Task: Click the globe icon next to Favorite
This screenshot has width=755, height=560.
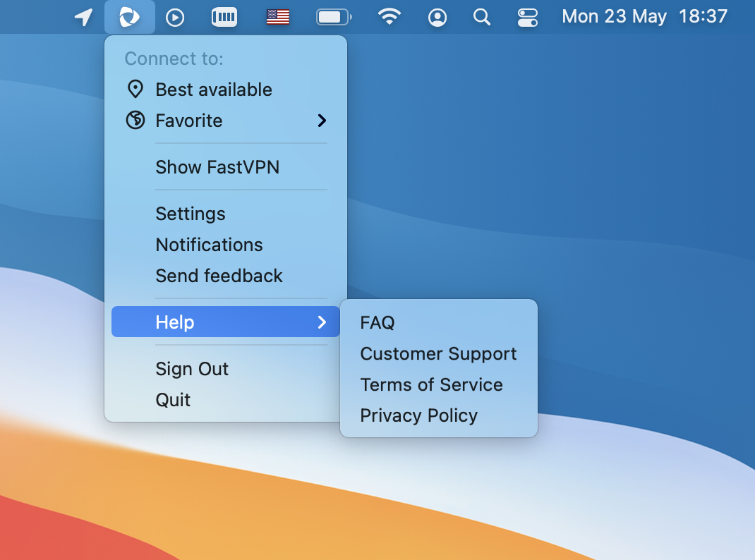Action: pyautogui.click(x=135, y=120)
